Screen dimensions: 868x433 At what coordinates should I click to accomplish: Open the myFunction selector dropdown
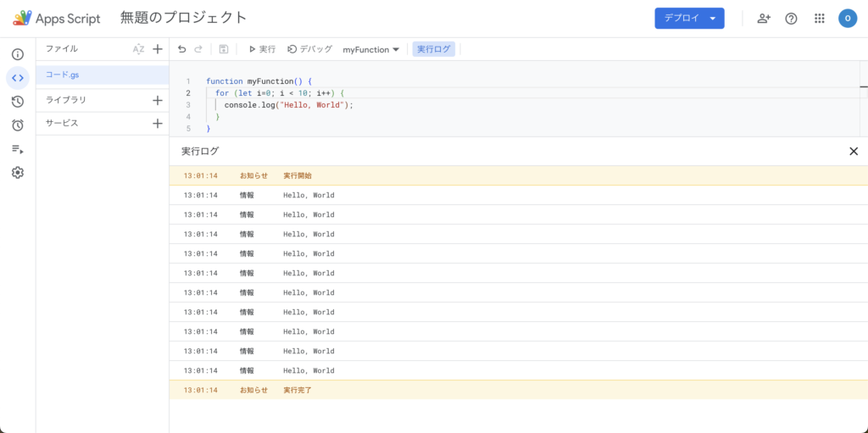click(x=371, y=49)
